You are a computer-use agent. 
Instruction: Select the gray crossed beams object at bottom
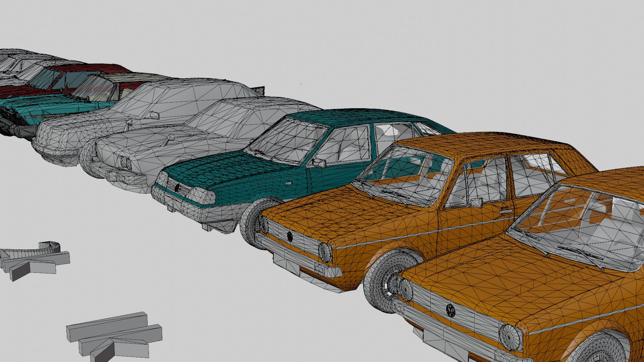point(114,336)
